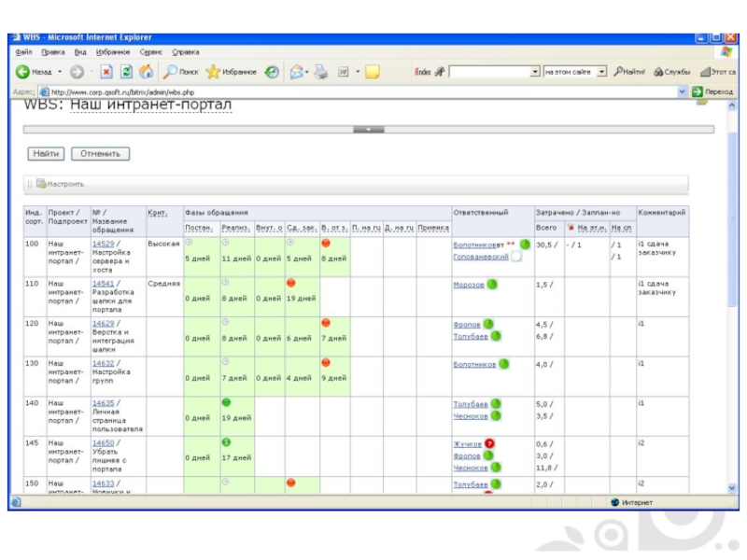Open request link 14529
This screenshot has height=560, width=747.
point(102,244)
